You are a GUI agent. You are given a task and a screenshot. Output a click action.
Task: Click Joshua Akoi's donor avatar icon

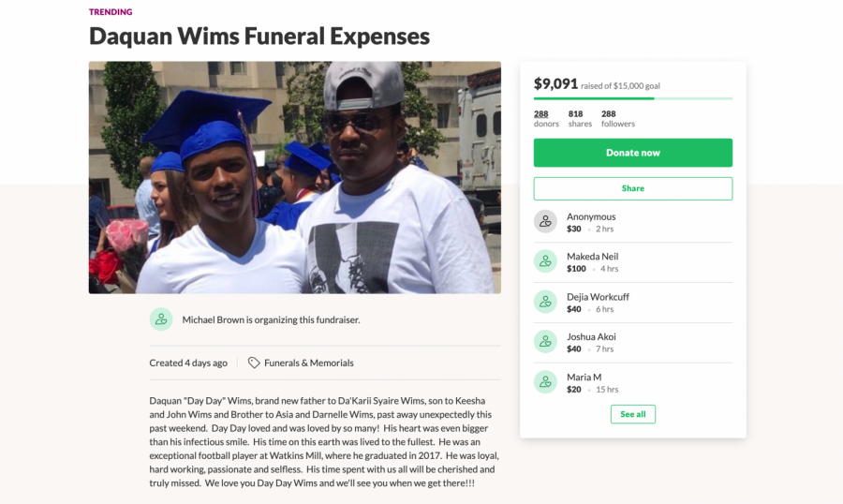tap(545, 342)
